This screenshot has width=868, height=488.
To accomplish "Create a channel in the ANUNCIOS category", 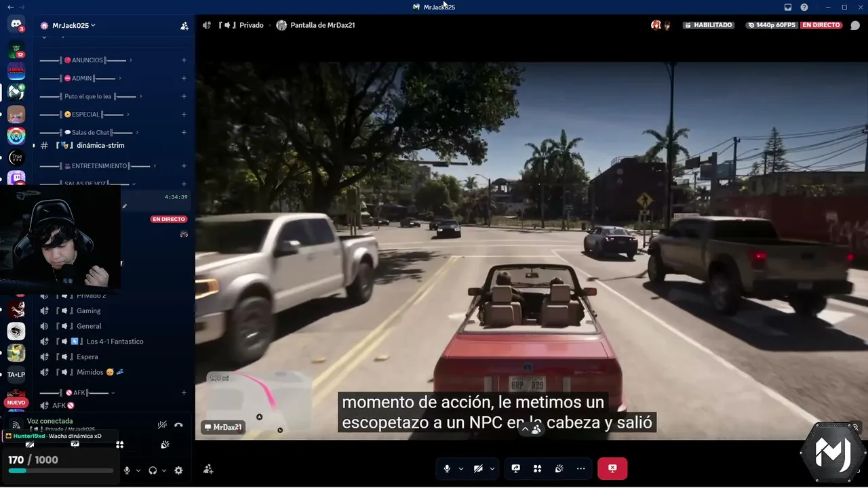I will pos(184,60).
